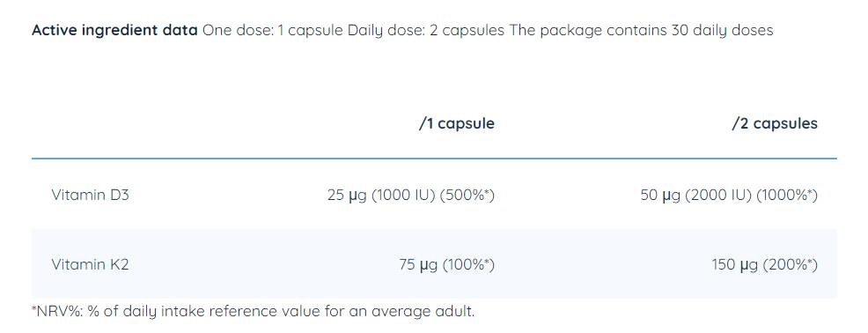Click the 75 µg (100%*) value

[x=446, y=265]
